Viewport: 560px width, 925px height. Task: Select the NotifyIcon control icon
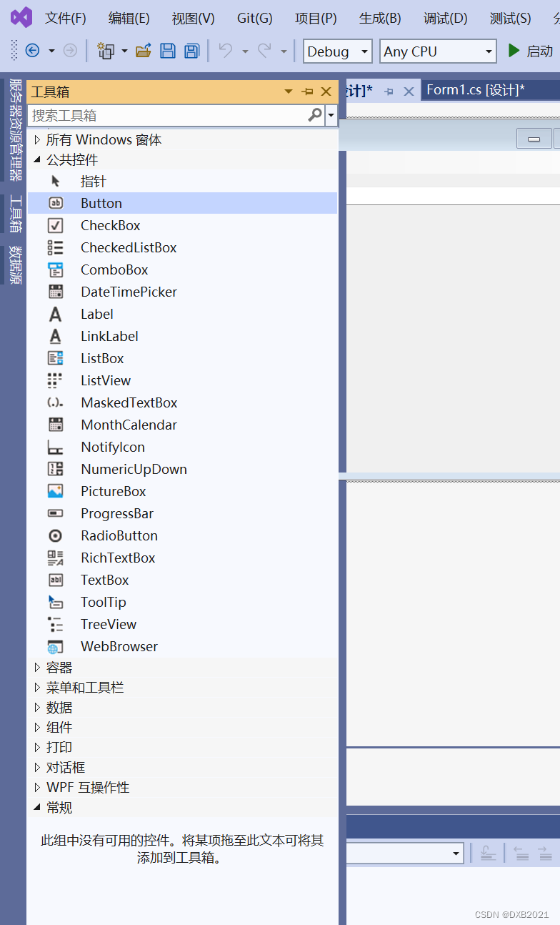pos(56,447)
